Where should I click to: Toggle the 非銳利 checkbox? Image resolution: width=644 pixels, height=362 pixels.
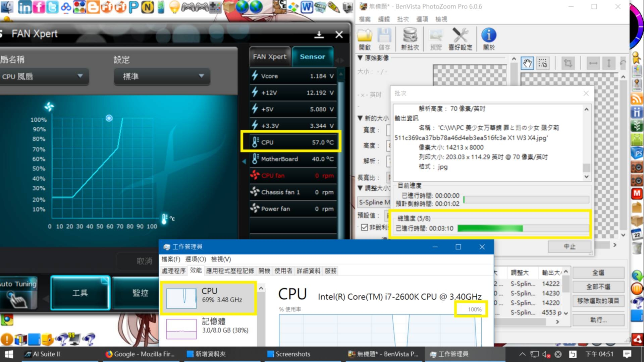[365, 227]
